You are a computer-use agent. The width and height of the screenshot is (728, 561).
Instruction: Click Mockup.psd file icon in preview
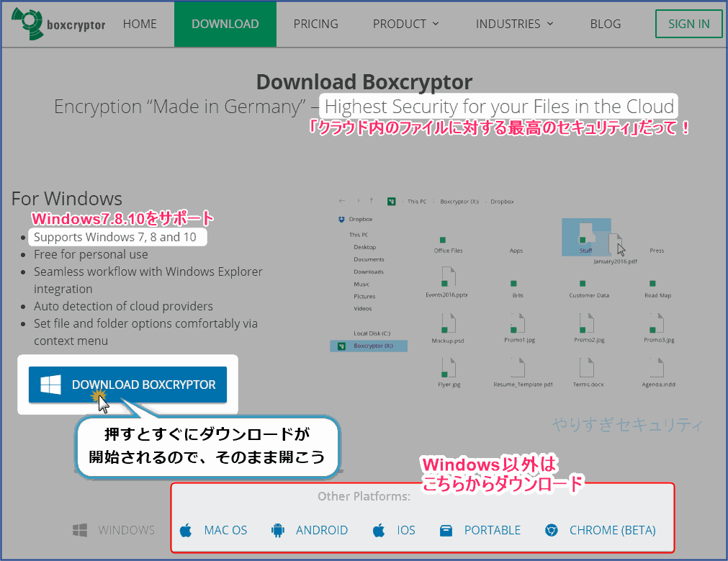[x=448, y=323]
